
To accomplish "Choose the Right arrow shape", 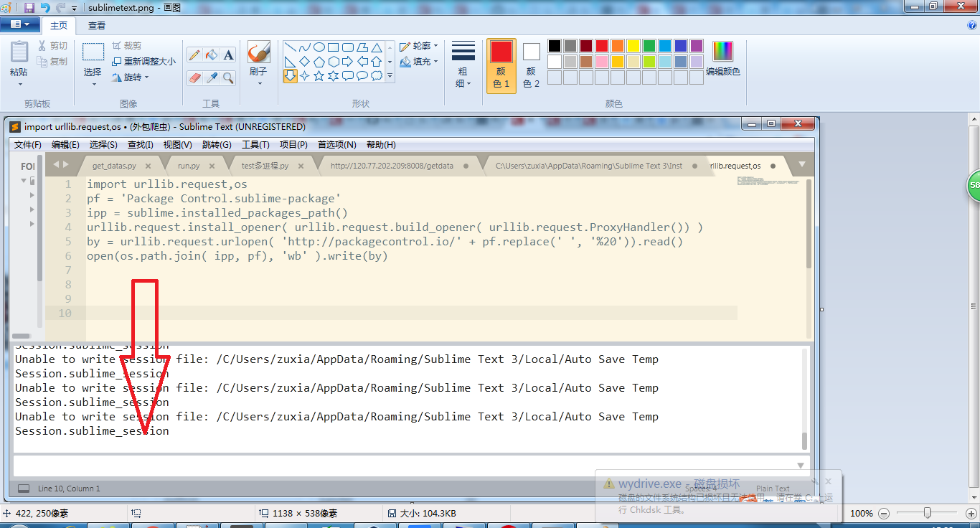I will tap(348, 62).
